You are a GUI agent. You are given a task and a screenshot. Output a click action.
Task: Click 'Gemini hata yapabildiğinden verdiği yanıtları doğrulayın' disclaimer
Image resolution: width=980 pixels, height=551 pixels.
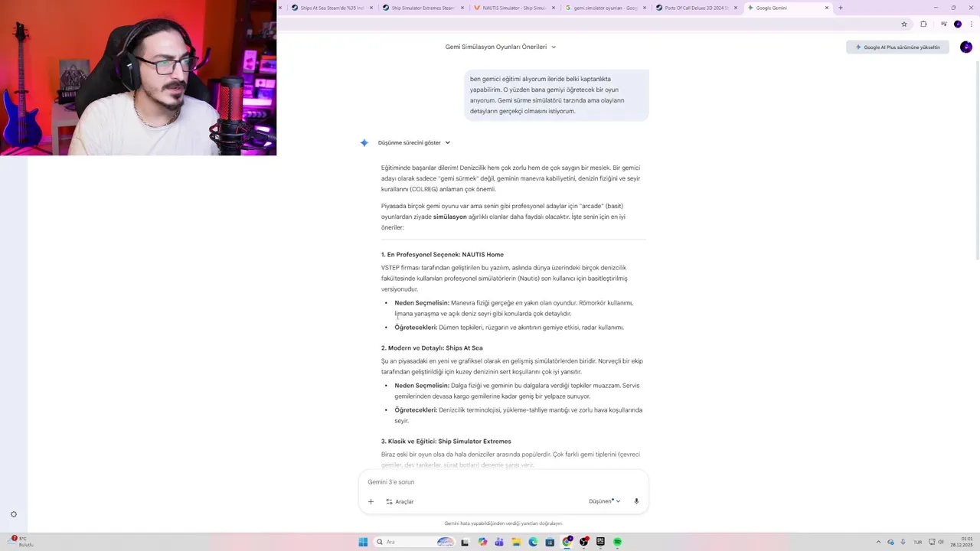(503, 523)
